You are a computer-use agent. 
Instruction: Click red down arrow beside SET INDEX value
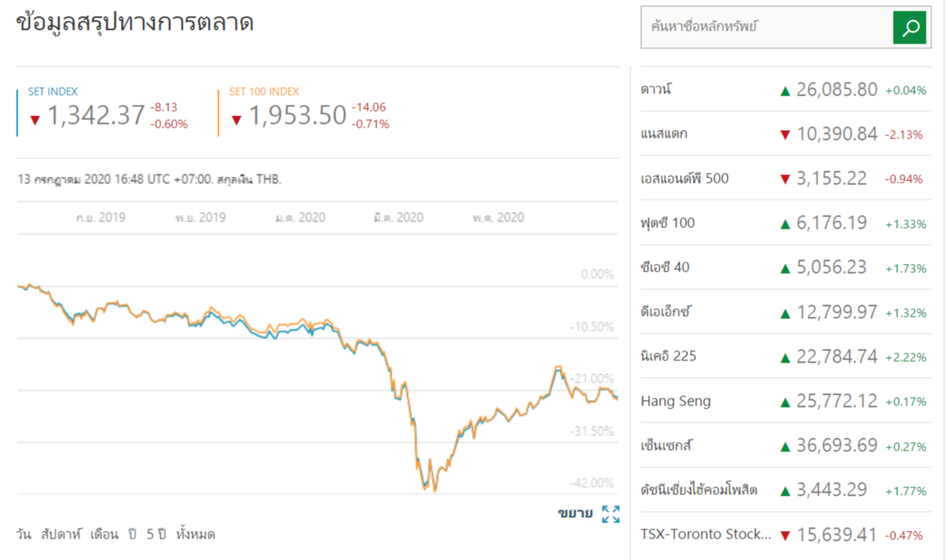[34, 119]
